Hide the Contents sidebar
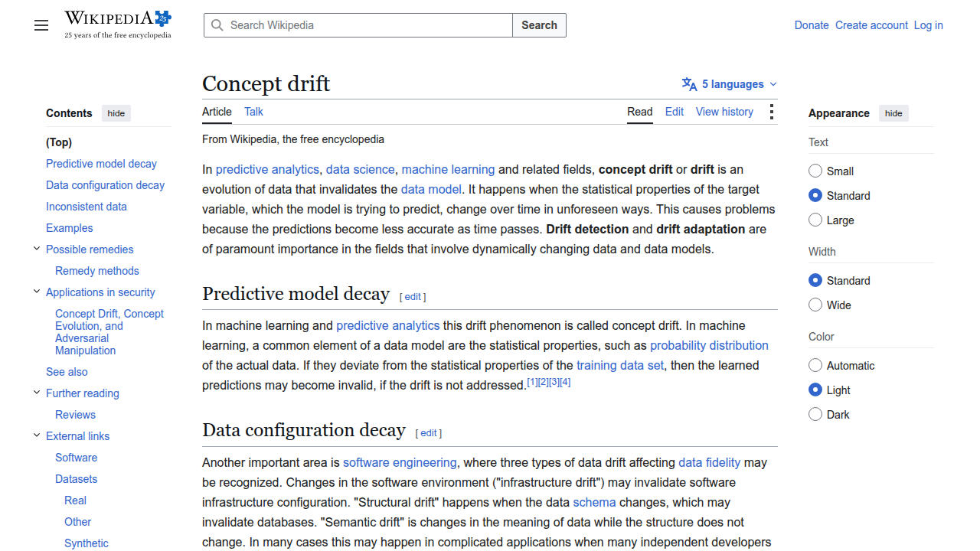Viewport: 980px width, 551px height. (x=116, y=113)
